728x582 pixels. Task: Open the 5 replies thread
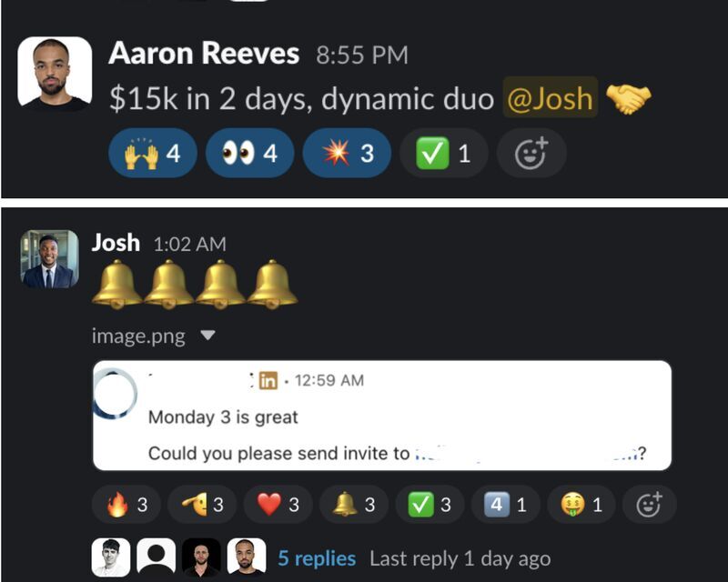(317, 558)
